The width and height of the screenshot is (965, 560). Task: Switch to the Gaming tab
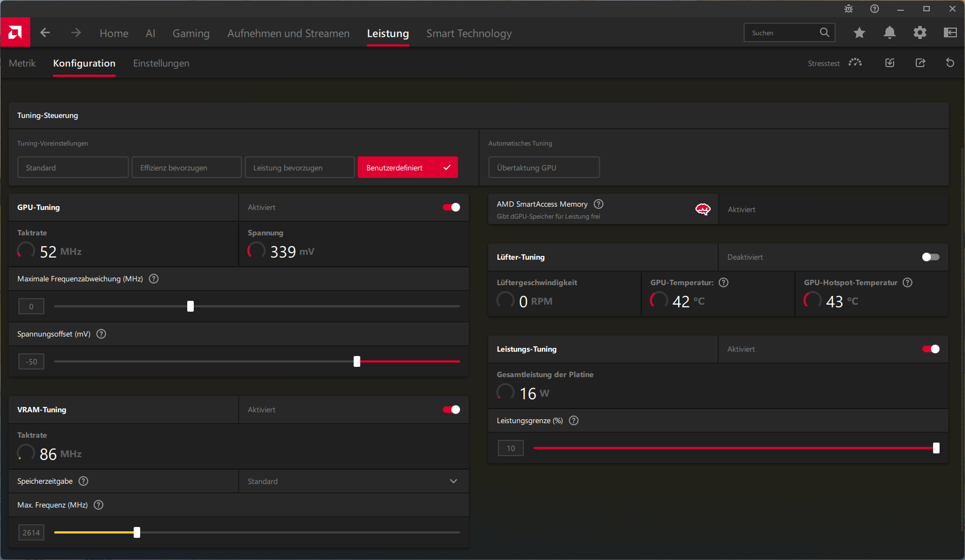pyautogui.click(x=191, y=33)
